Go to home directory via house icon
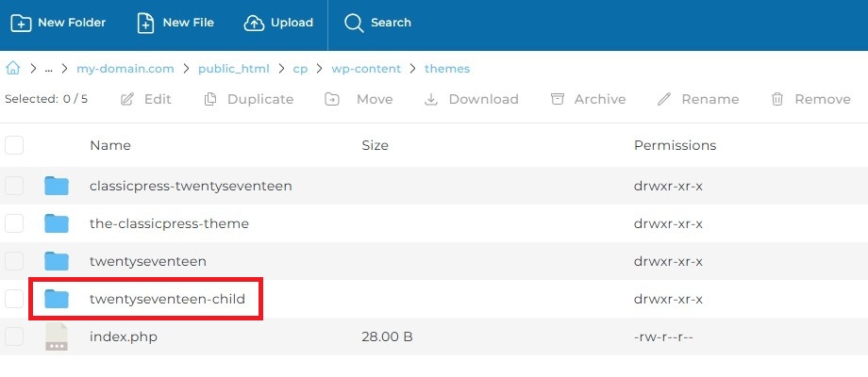Image resolution: width=868 pixels, height=377 pixels. pos(13,68)
